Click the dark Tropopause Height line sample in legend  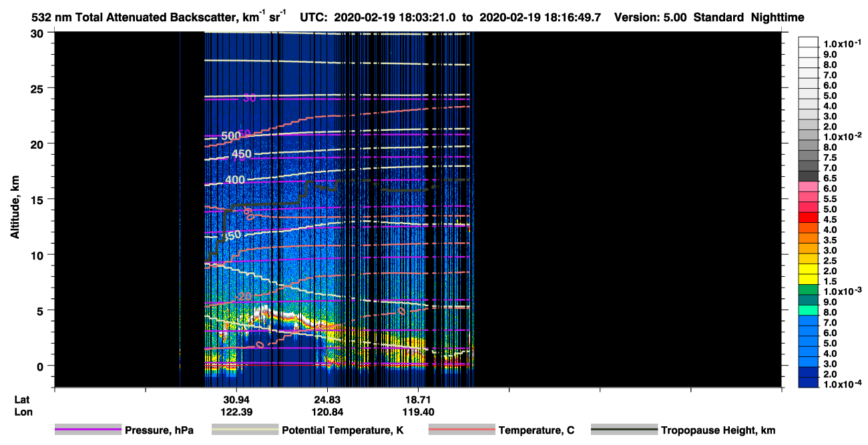point(624,430)
